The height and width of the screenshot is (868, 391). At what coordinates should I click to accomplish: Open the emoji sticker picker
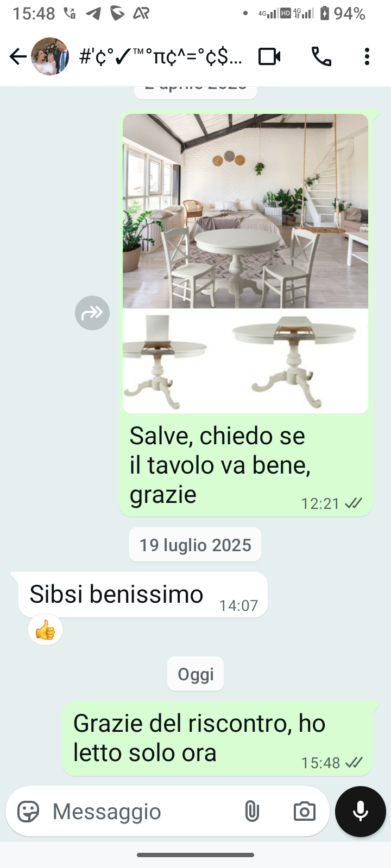coord(28,812)
